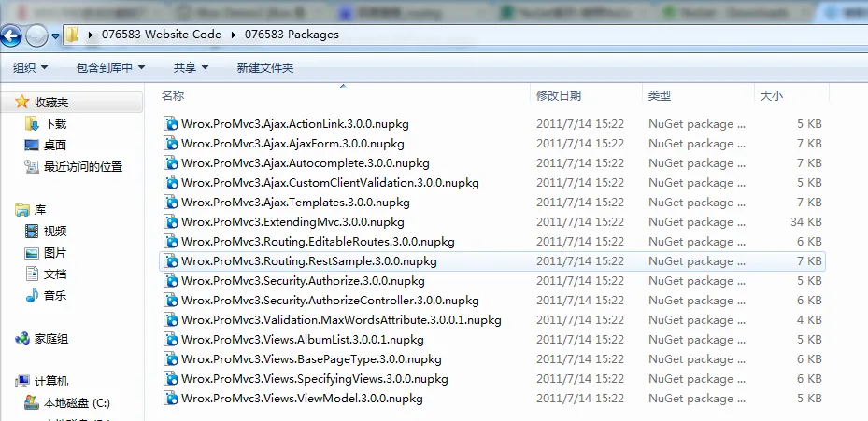The width and height of the screenshot is (868, 421).
Task: Select 076583 Website Code breadcrumb
Action: coord(161,35)
